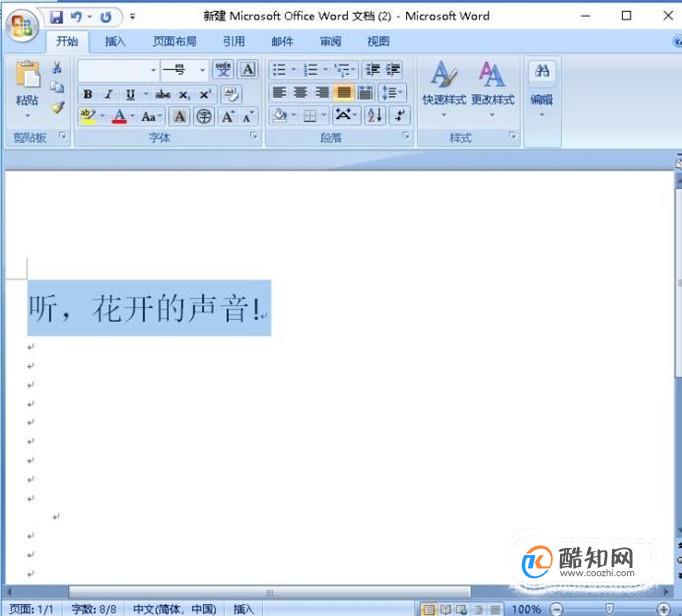Open the 剪贴板 (Clipboard) dialog launcher
This screenshot has width=682, height=616.
pos(63,136)
